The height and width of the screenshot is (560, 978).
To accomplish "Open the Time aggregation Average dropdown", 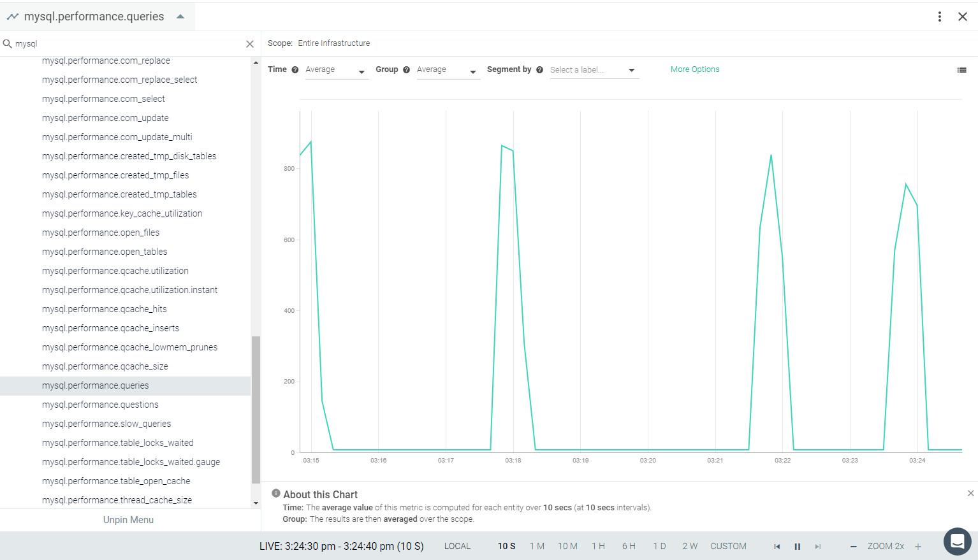I will pyautogui.click(x=336, y=70).
